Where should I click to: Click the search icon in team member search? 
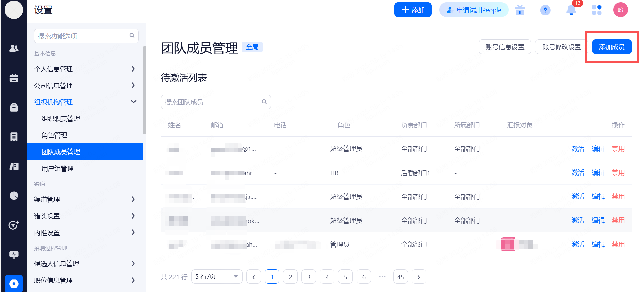[x=264, y=102]
